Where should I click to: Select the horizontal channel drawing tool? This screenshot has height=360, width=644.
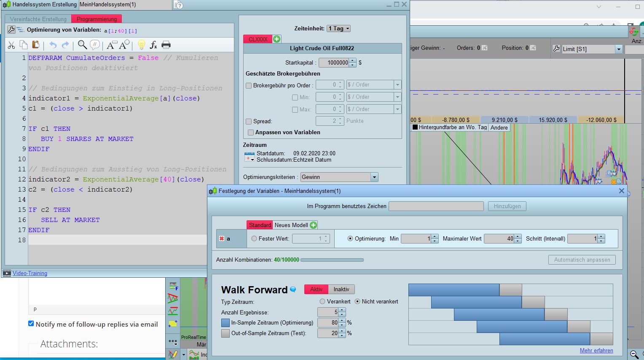click(x=173, y=311)
